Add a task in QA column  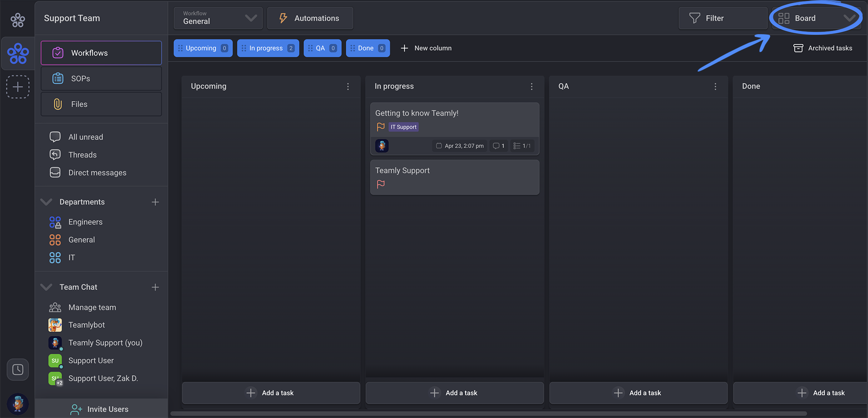(638, 393)
